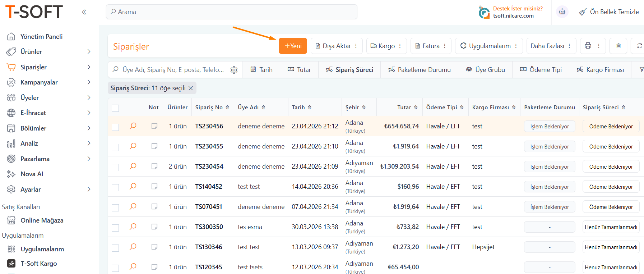The image size is (644, 274).
Task: Click Ön Bellek Temizle
Action: pyautogui.click(x=609, y=12)
